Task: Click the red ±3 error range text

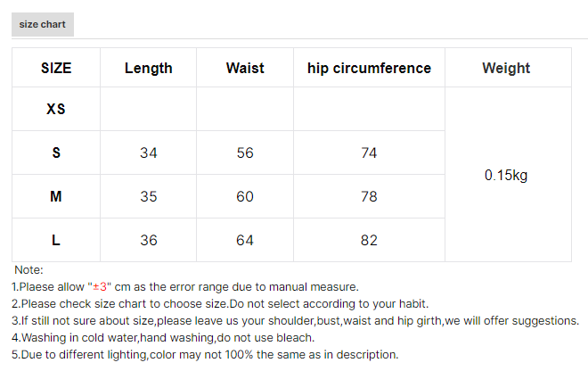Action: 99,287
